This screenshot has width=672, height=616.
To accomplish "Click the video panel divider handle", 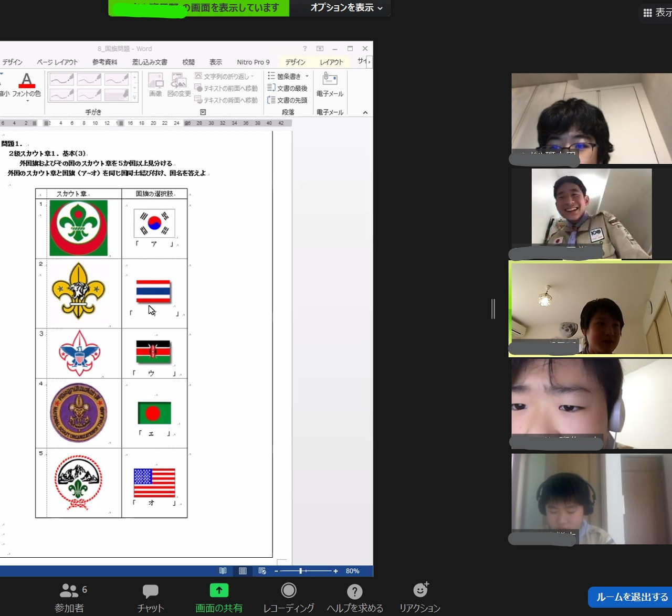I will click(493, 309).
